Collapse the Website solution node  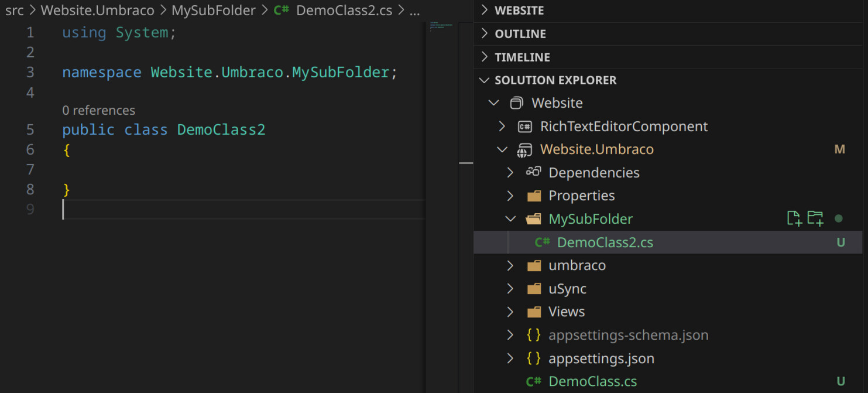pos(494,102)
